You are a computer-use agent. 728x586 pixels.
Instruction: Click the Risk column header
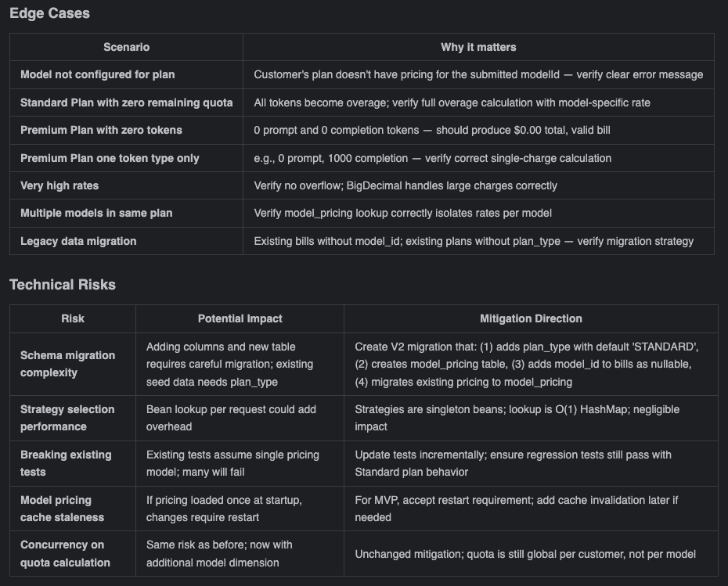(73, 318)
